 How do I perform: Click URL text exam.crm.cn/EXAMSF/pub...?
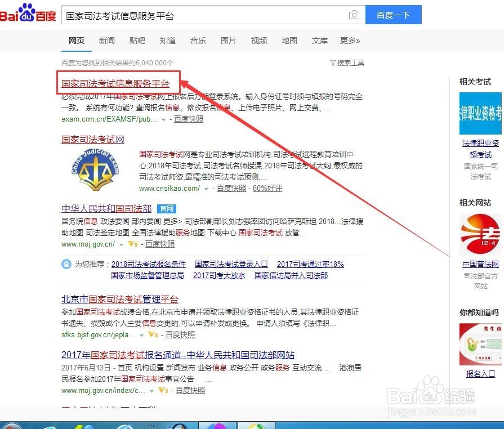[109, 119]
